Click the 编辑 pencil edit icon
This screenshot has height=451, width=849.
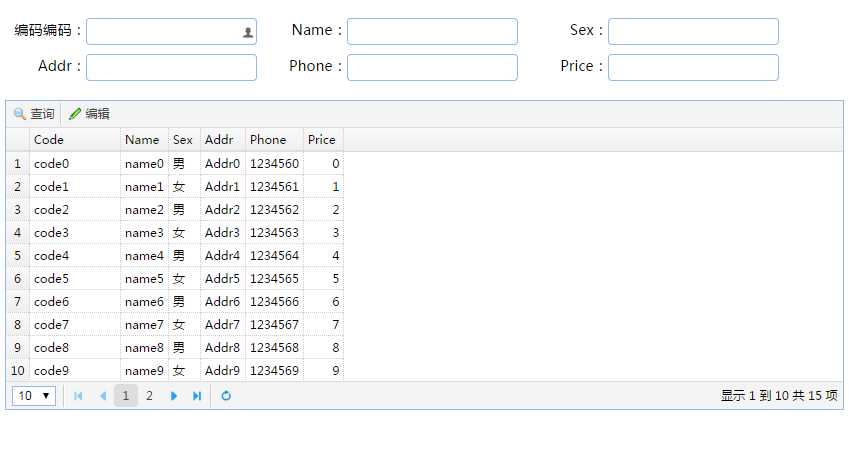tap(75, 114)
